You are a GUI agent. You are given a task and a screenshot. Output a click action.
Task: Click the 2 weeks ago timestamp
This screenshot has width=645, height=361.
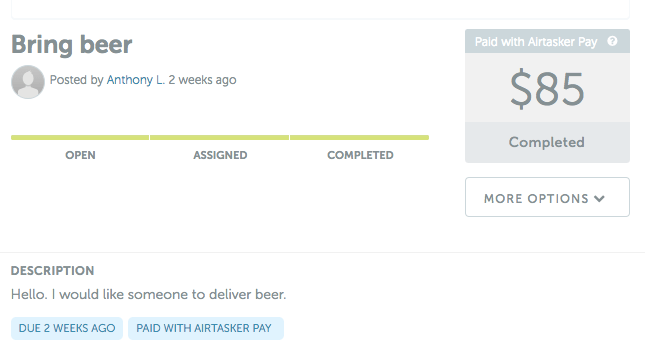(202, 80)
